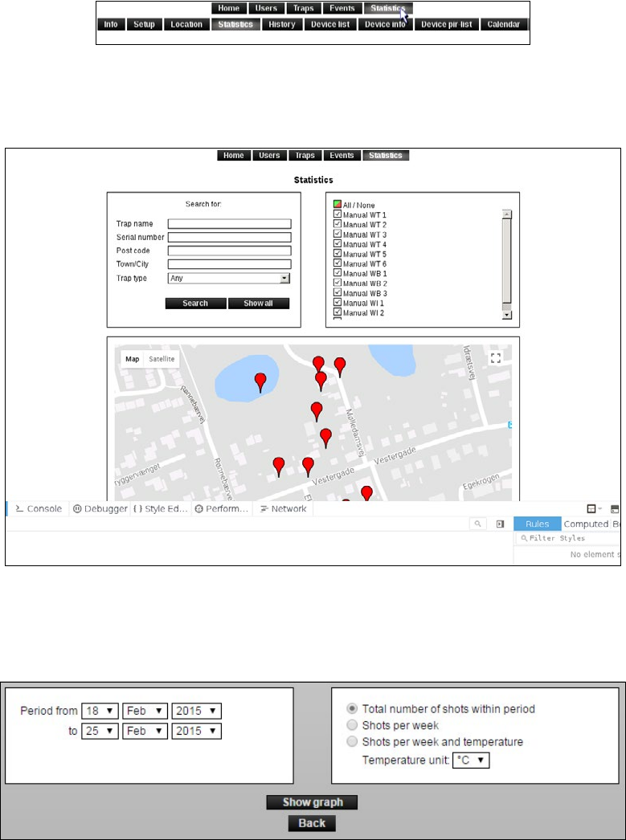Toggle the Manual WB 3 checkbox
This screenshot has width=626, height=840.
tap(338, 293)
